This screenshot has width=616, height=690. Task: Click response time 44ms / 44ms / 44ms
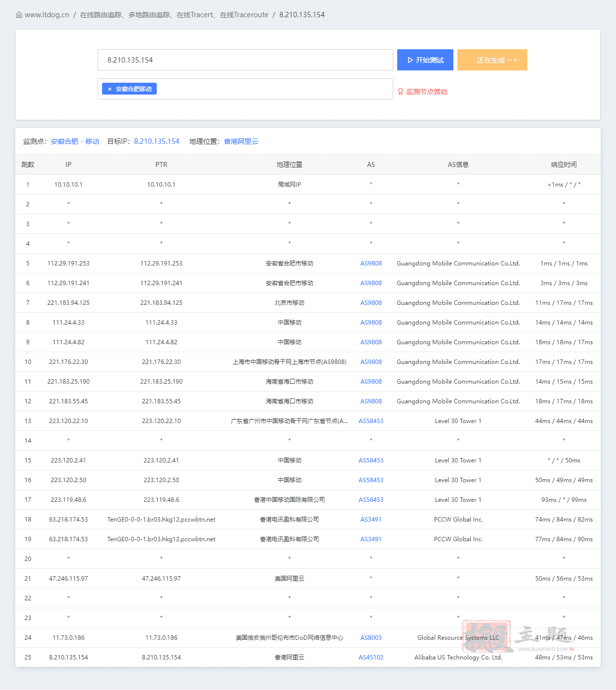tap(564, 421)
